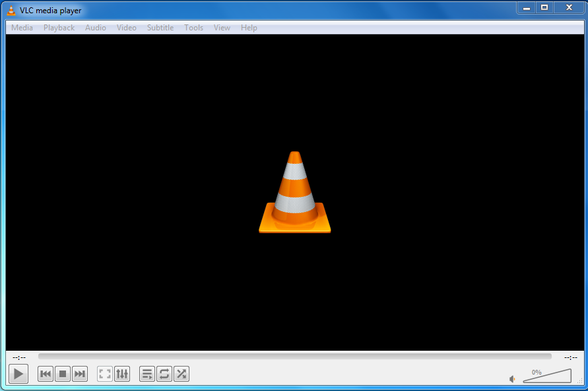This screenshot has height=391, width=588.
Task: Expand the Video menu
Action: pos(127,28)
